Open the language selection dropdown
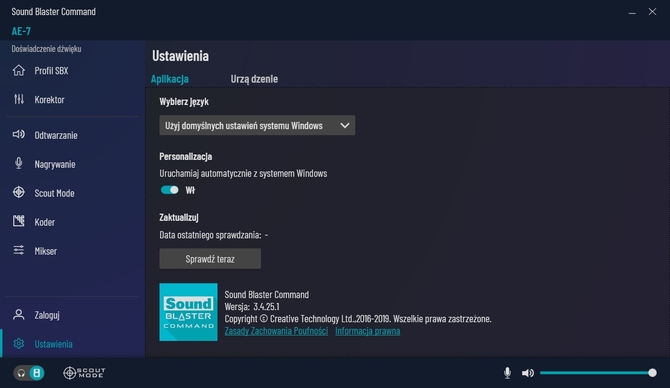The height and width of the screenshot is (388, 670). pyautogui.click(x=257, y=126)
